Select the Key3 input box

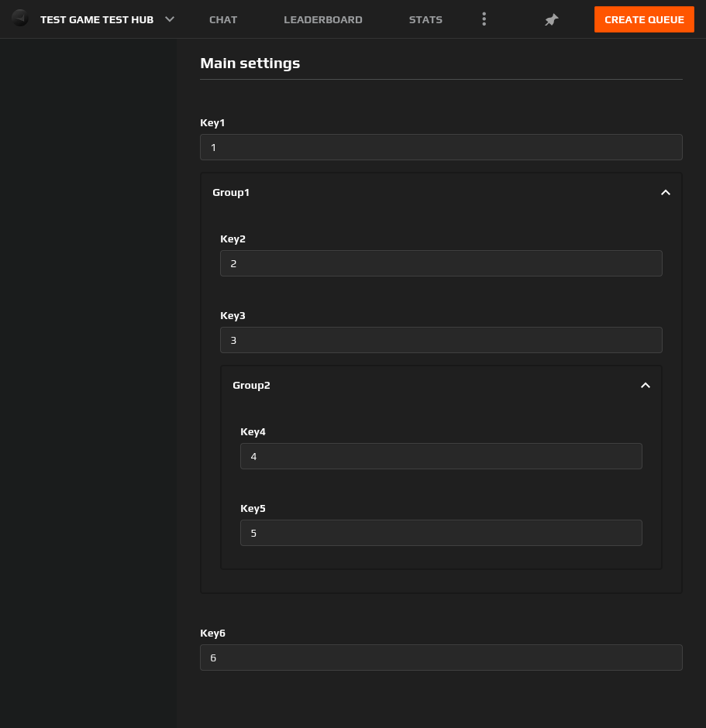[440, 340]
